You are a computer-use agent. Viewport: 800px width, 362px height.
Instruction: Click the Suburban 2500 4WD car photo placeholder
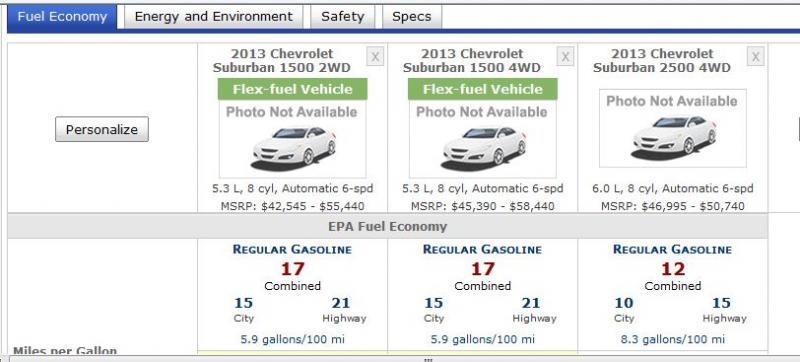pos(672,128)
